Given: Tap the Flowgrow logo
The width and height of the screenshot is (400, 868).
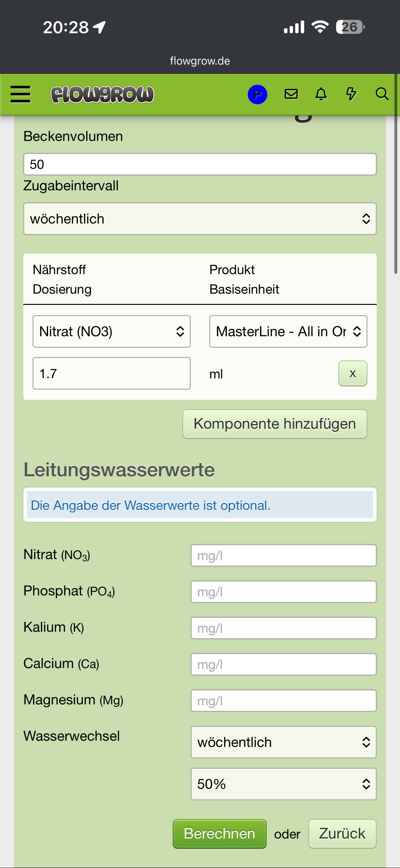Looking at the screenshot, I should 102,94.
